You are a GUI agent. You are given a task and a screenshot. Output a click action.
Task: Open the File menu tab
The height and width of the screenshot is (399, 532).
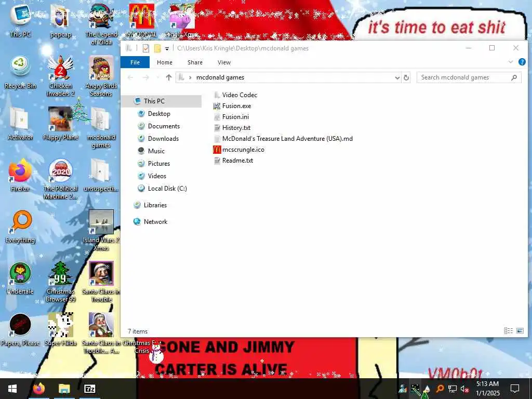coord(135,62)
